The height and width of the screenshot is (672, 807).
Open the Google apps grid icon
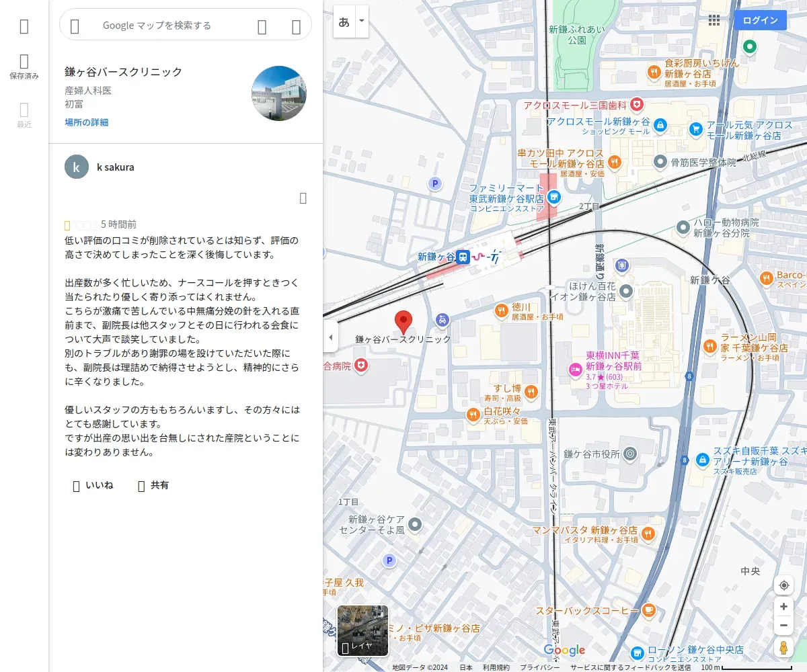[x=714, y=20]
